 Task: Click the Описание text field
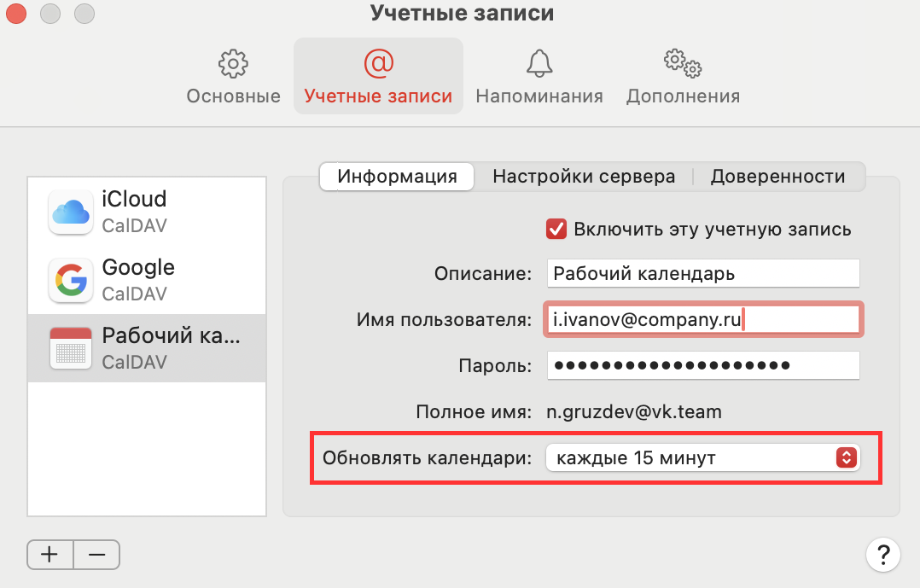[702, 274]
